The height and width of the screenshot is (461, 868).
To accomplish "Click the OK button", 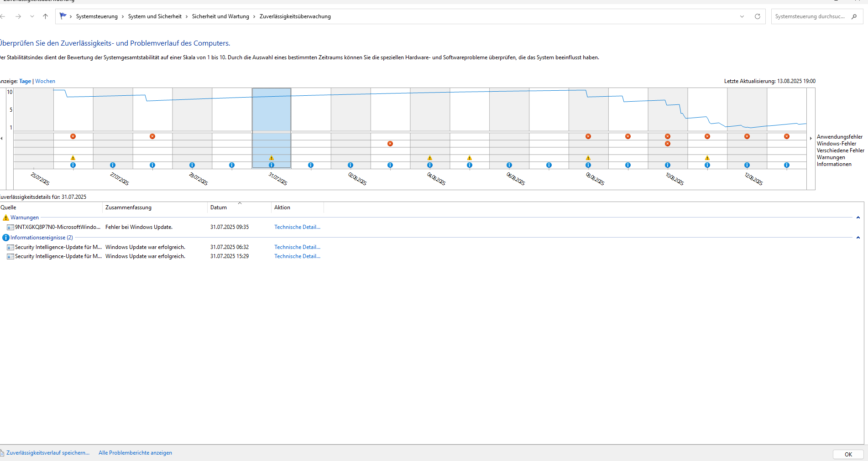I will (848, 454).
